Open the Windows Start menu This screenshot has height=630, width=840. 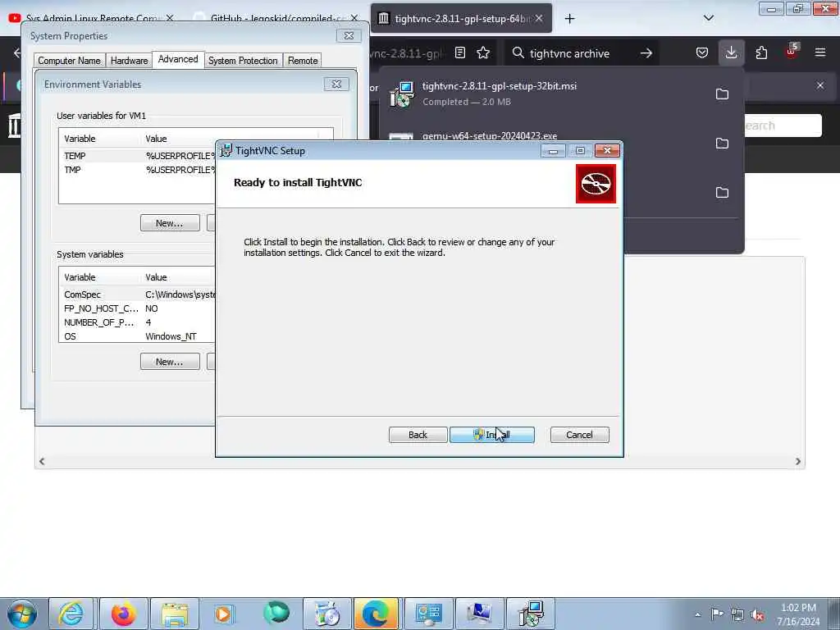click(x=22, y=614)
